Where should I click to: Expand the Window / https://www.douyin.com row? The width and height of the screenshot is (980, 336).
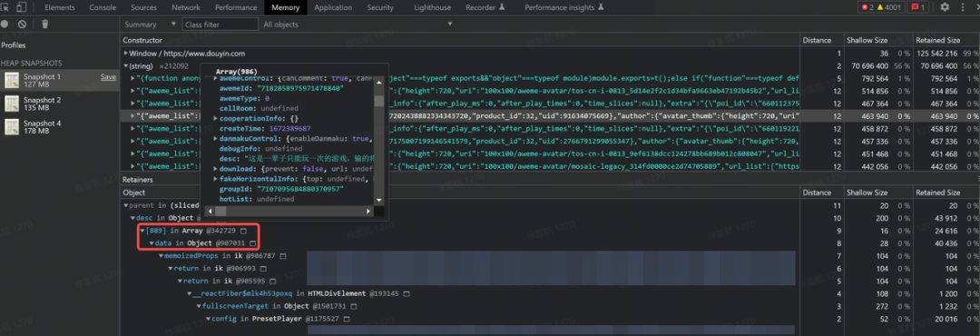125,54
